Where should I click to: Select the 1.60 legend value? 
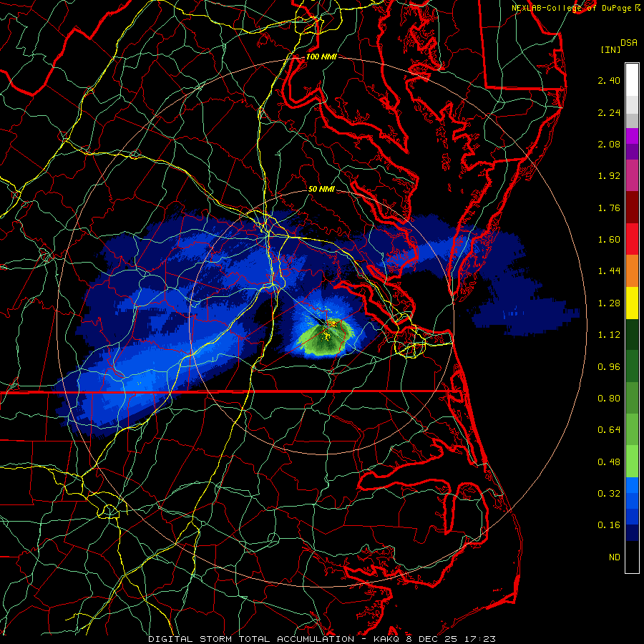point(609,240)
